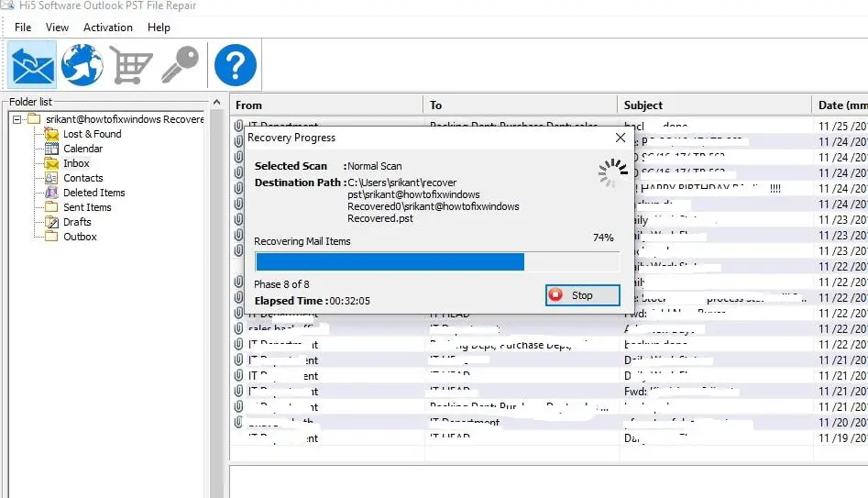868x498 pixels.
Task: Select the 11/20 dated email row
Action: (549, 423)
